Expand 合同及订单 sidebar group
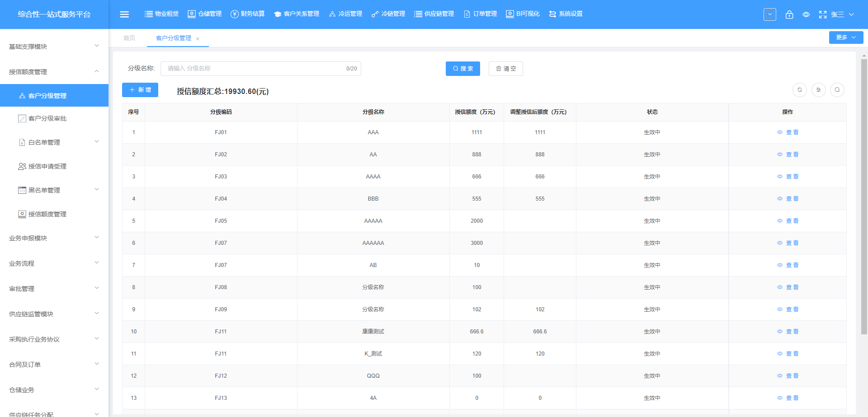This screenshot has width=868, height=417. point(54,365)
